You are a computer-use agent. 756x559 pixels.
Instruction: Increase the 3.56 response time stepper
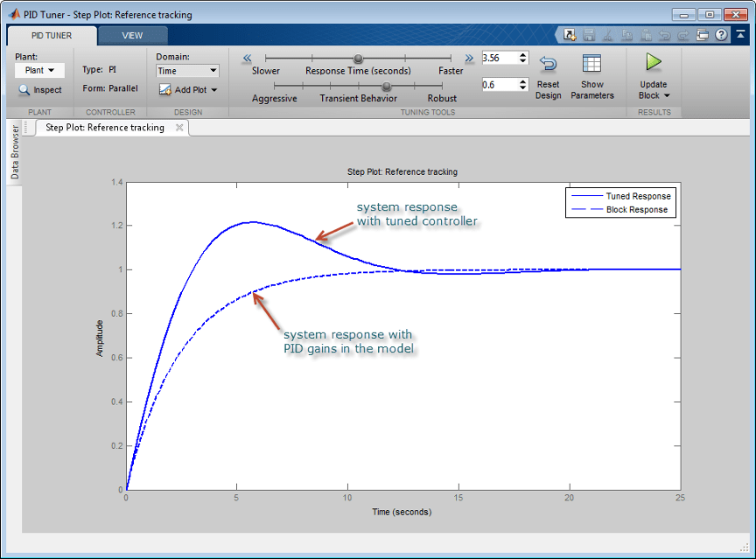(523, 55)
